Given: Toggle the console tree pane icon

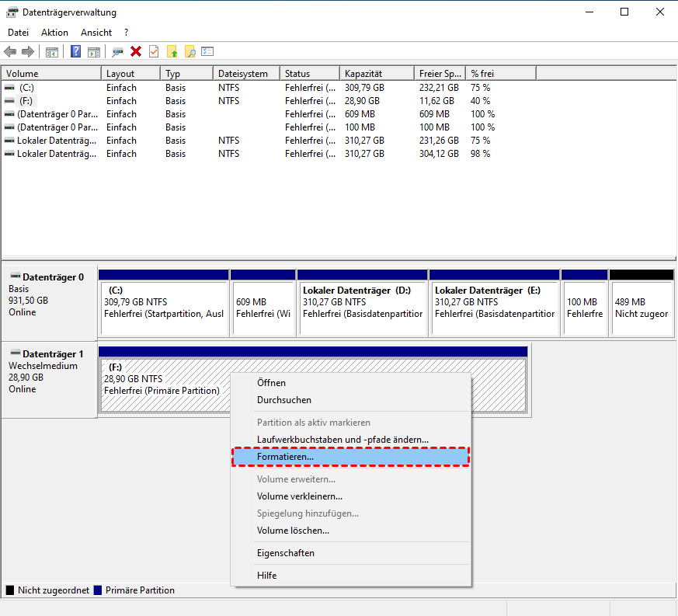Looking at the screenshot, I should (x=52, y=52).
